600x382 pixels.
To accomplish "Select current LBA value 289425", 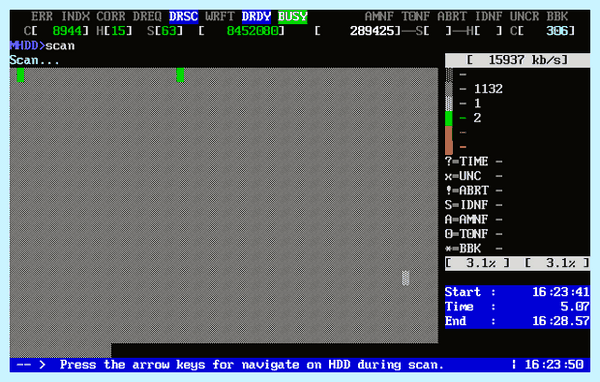I will click(x=372, y=31).
